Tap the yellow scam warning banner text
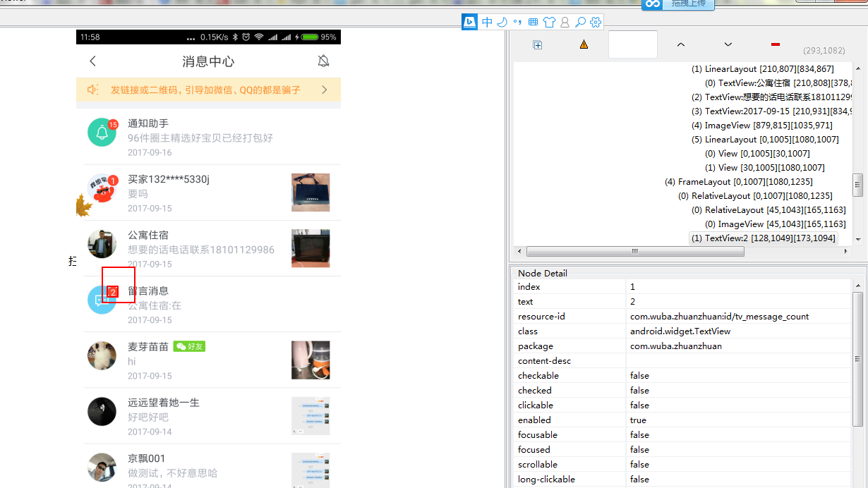Viewport: 868px width, 488px height. point(205,90)
